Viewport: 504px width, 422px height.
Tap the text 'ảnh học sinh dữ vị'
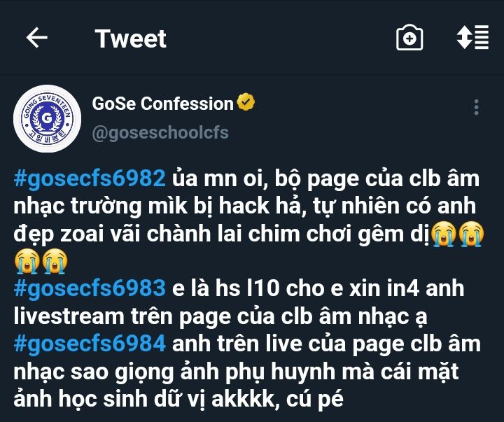coord(110,399)
